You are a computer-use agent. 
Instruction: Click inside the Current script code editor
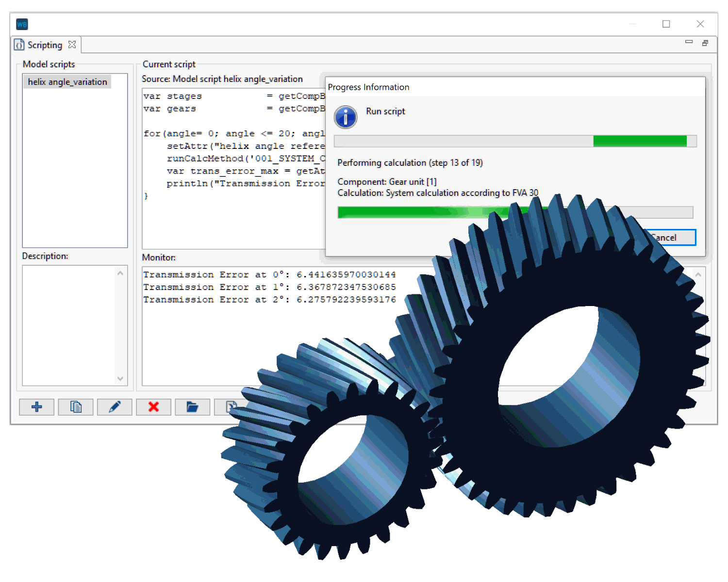coord(233,218)
